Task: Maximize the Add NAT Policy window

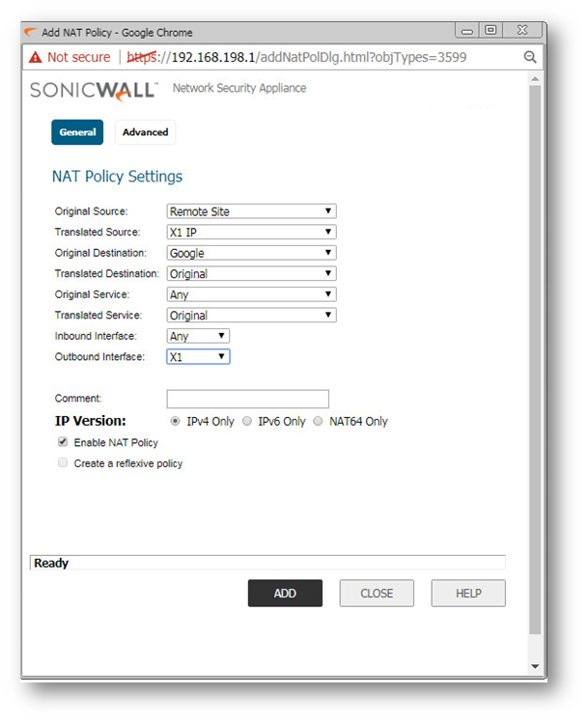Action: 491,32
